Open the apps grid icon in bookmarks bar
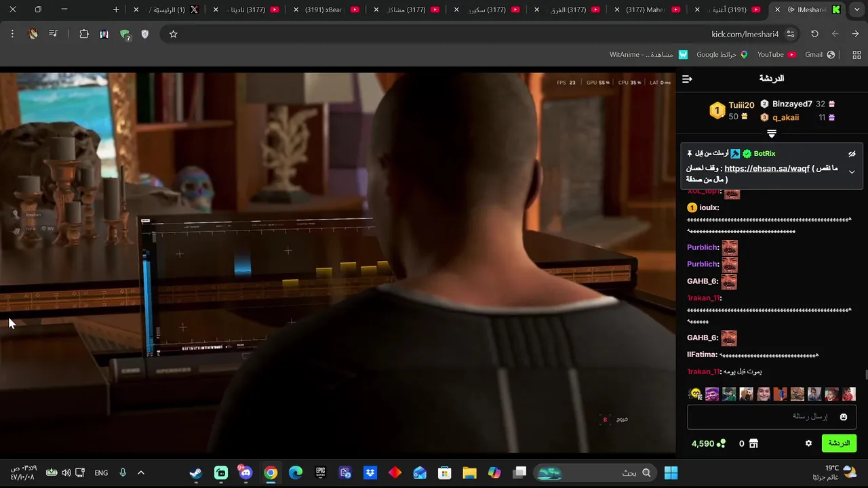 coord(856,54)
